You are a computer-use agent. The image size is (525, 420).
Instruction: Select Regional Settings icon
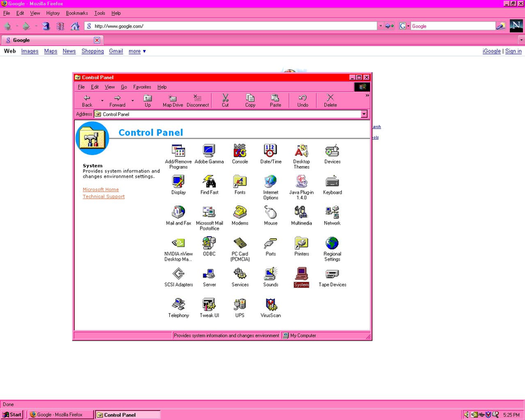pos(332,249)
